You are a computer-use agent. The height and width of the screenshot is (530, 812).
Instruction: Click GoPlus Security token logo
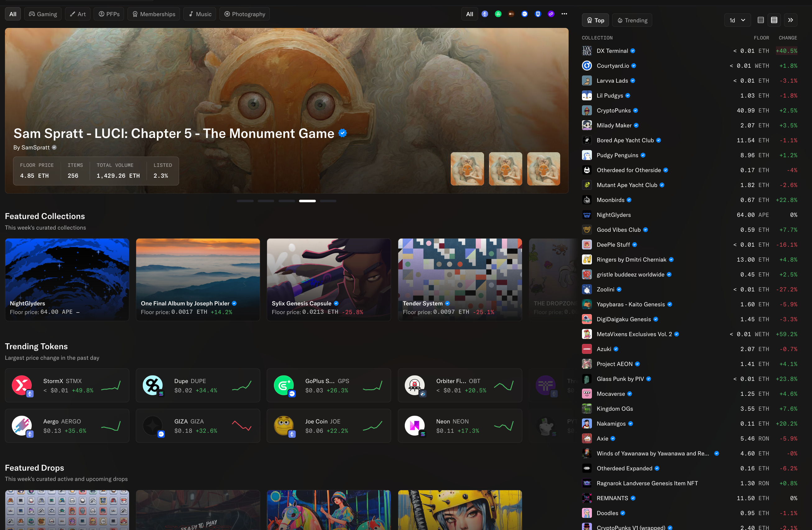click(x=284, y=386)
